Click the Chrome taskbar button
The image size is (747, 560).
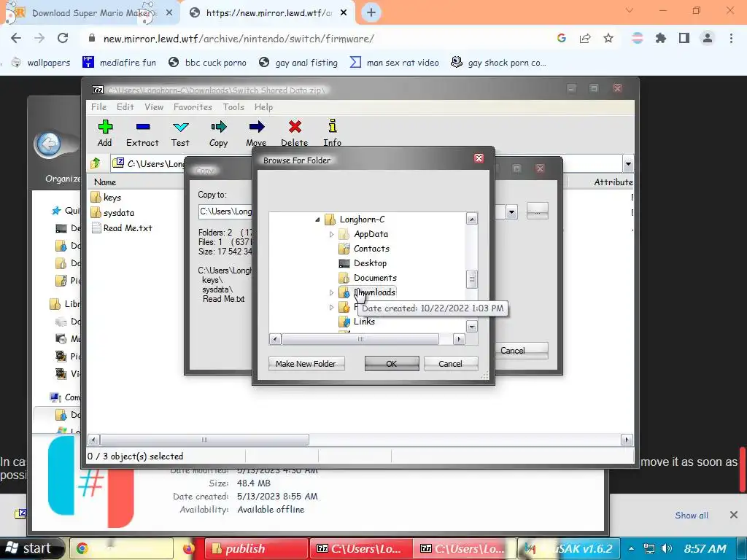122,548
